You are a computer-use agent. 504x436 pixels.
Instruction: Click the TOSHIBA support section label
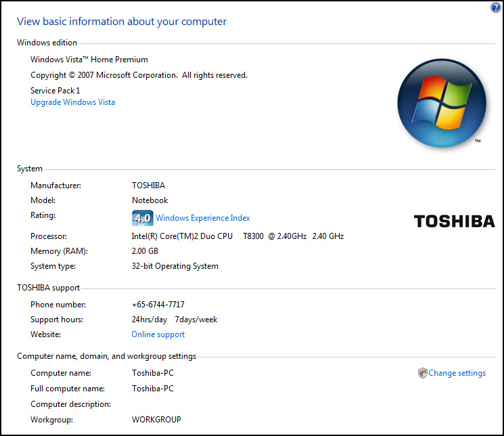[48, 288]
